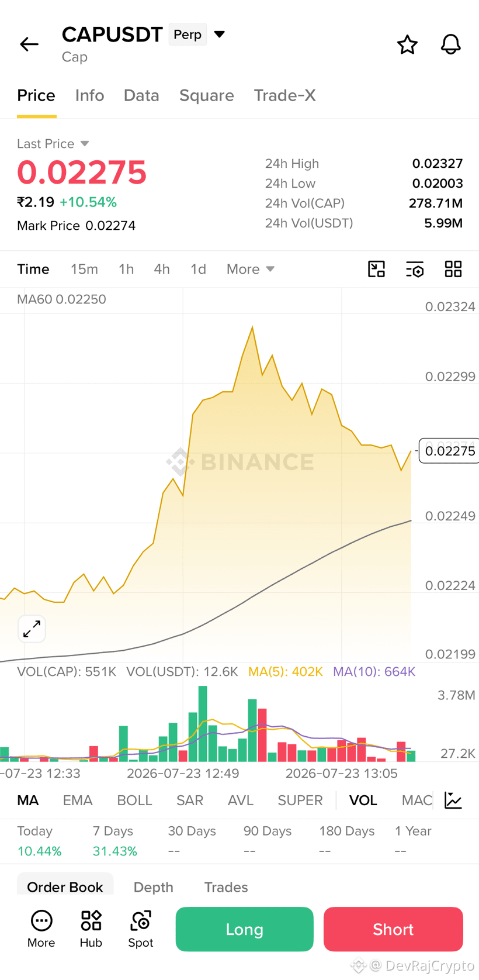Viewport: 479px width, 980px height.
Task: Tap the back arrow icon
Action: click(x=29, y=44)
